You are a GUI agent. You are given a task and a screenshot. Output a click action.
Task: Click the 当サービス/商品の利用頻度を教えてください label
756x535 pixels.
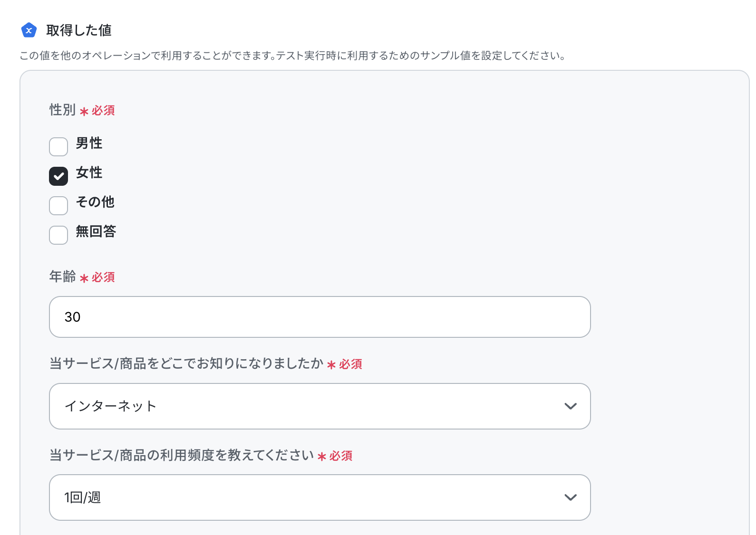click(x=182, y=455)
